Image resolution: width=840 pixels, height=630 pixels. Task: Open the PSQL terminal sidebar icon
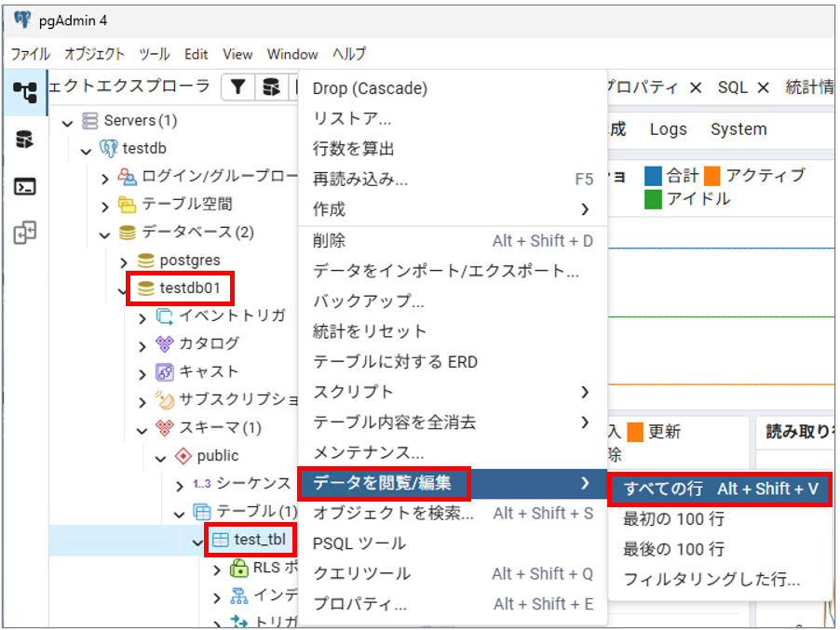coord(24,186)
